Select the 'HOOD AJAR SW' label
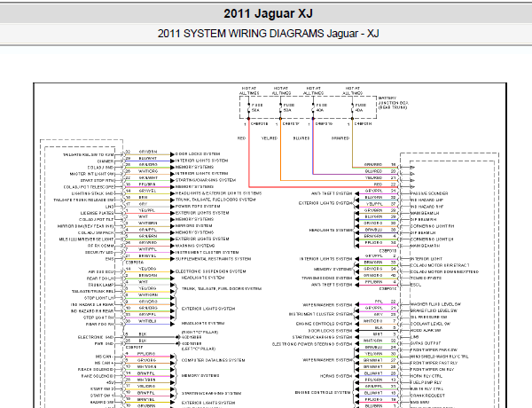The width and height of the screenshot is (532, 408). click(x=426, y=330)
